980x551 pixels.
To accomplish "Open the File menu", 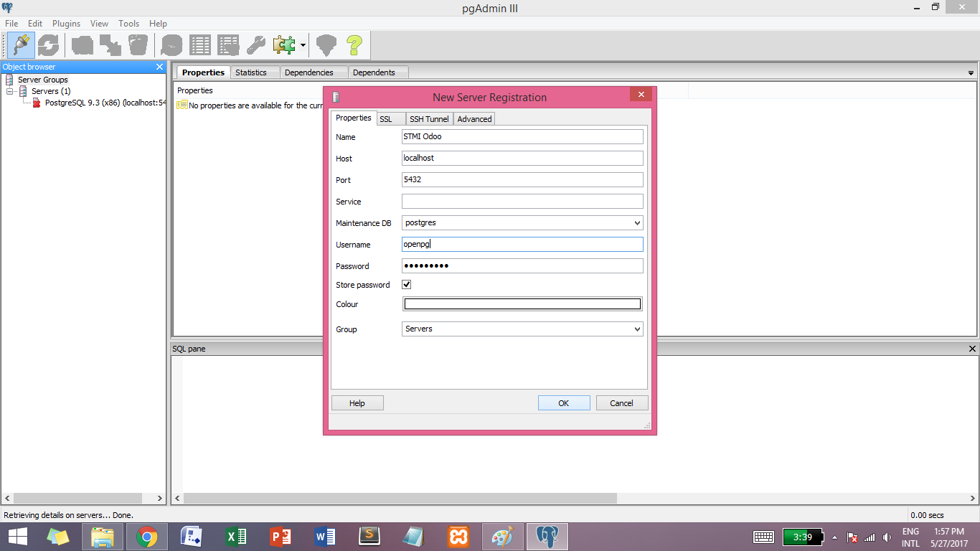I will (x=11, y=24).
